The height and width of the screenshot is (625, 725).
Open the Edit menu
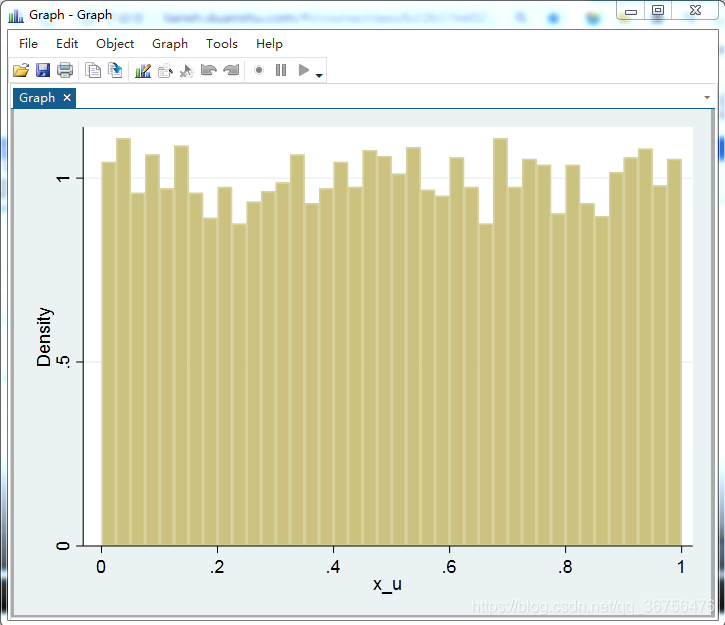(x=67, y=43)
